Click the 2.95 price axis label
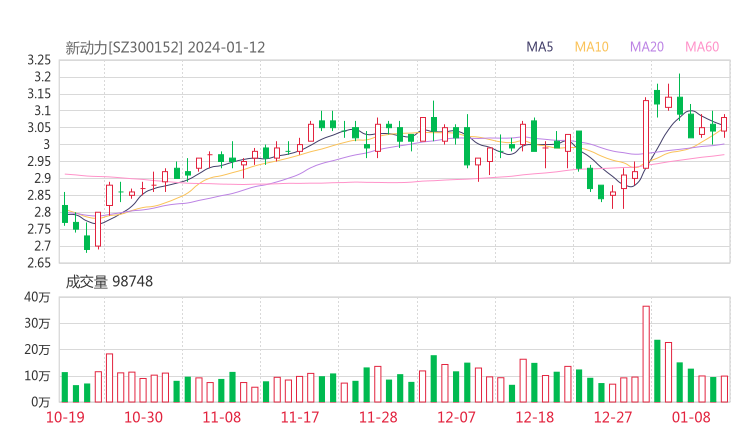 click(39, 161)
